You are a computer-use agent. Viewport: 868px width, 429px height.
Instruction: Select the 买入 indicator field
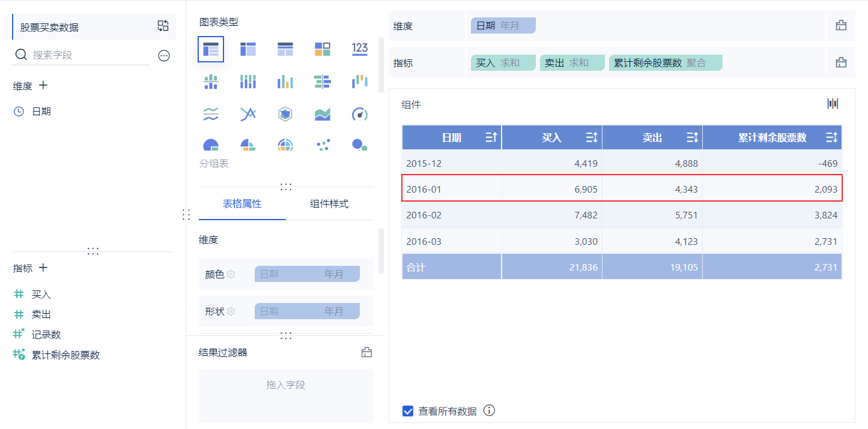(x=41, y=294)
